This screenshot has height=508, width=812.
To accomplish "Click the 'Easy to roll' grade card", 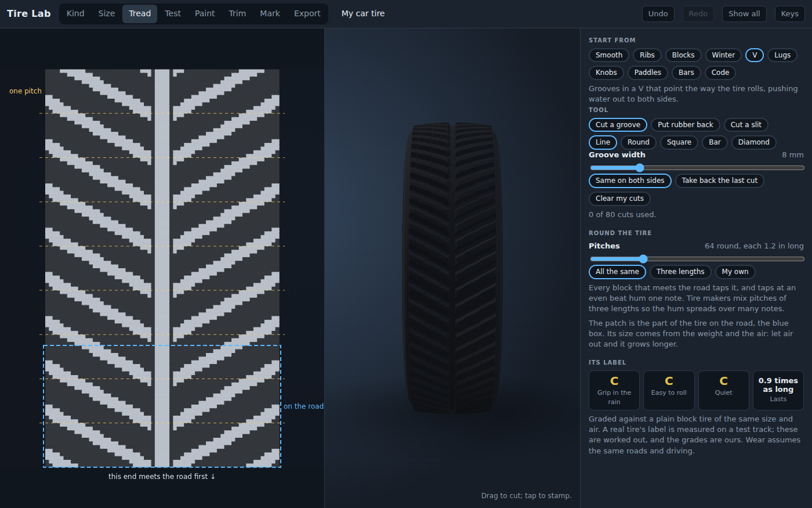I will [669, 391].
